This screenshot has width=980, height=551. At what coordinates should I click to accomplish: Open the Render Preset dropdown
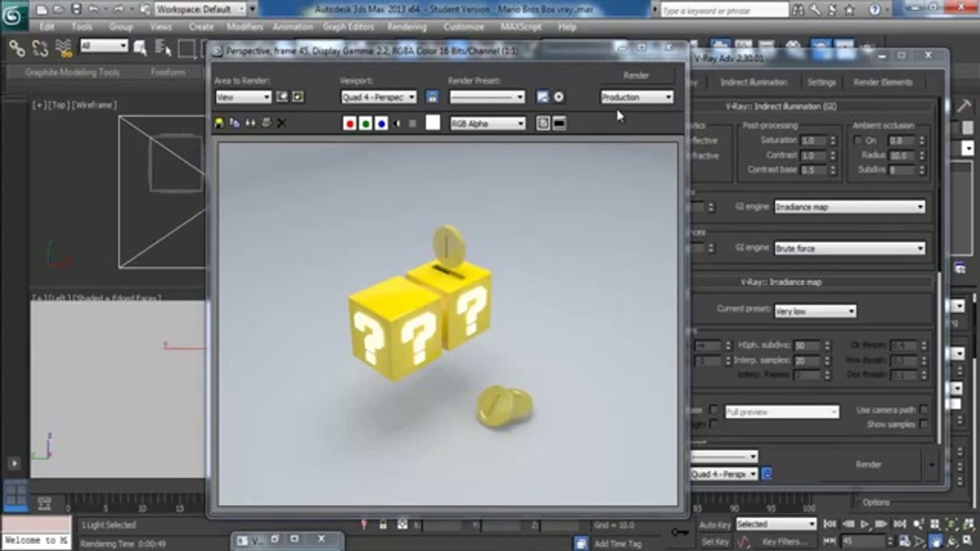(487, 97)
